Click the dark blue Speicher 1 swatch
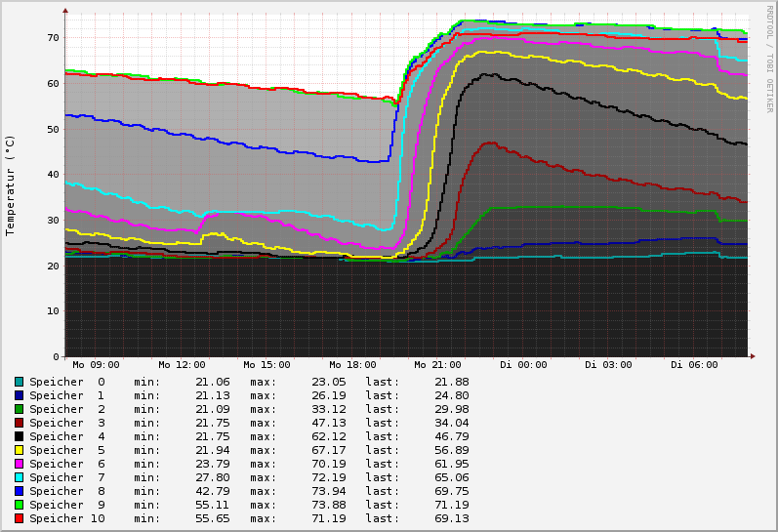 click(19, 395)
